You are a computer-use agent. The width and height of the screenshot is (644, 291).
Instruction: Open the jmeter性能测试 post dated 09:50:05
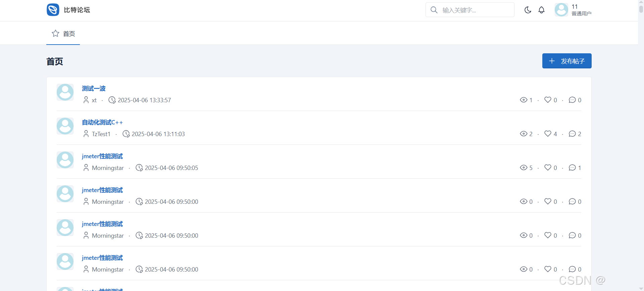click(102, 156)
